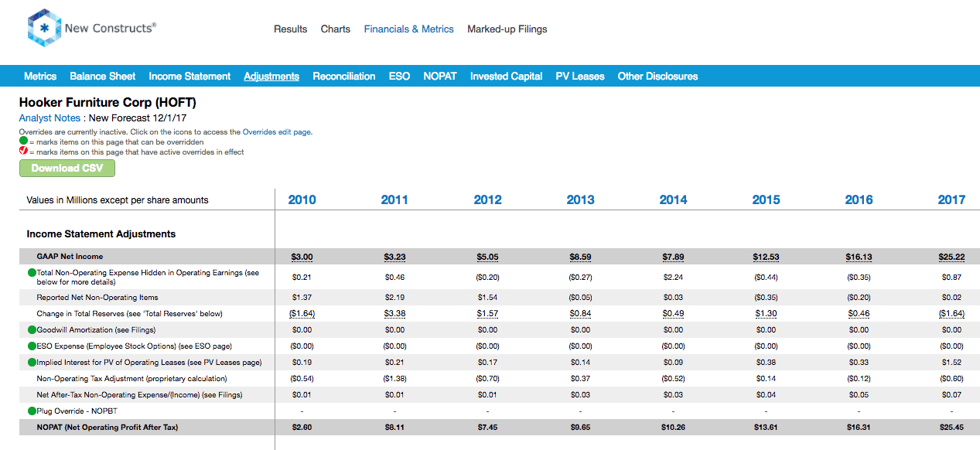Click green override icon for ESO Expense
Viewport: 980px width, 450px height.
coord(32,346)
